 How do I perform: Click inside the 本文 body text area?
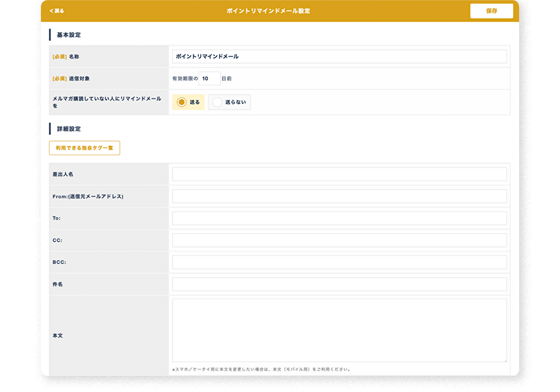[x=339, y=330]
